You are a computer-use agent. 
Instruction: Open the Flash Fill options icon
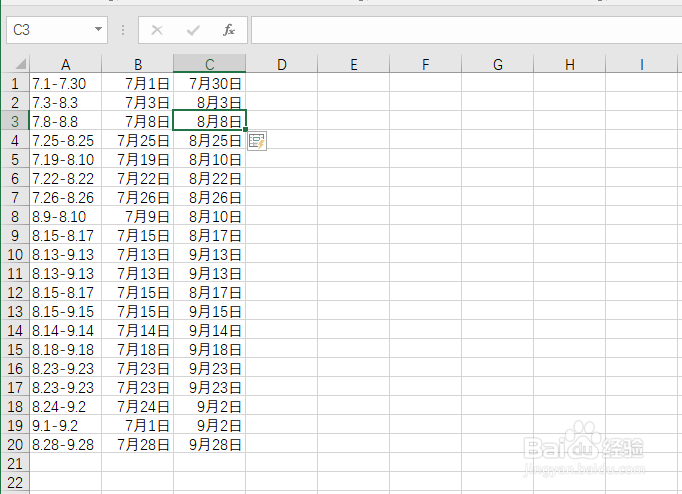(x=257, y=141)
